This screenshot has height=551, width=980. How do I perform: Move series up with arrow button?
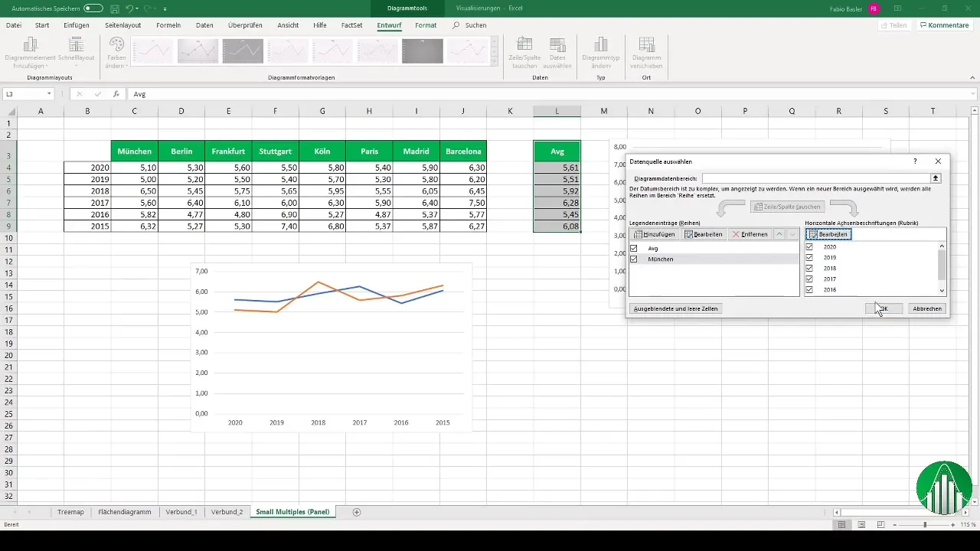pos(779,234)
